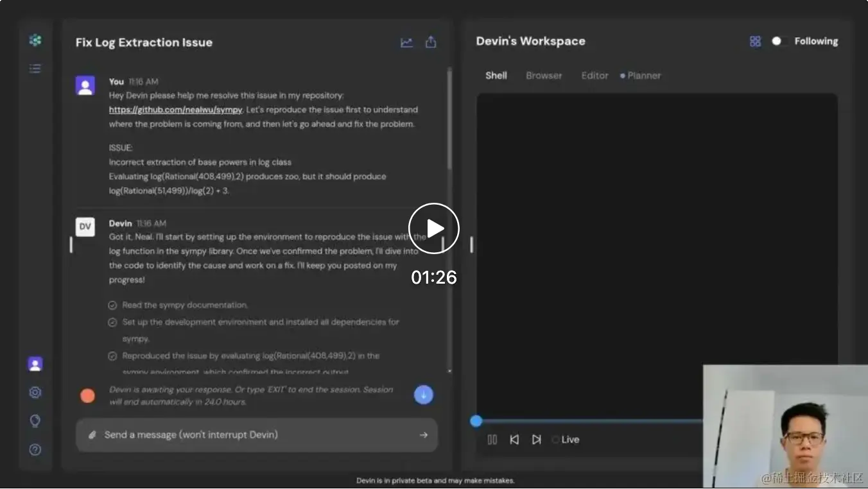
Task: Switch to the Shell tab
Action: pos(496,76)
